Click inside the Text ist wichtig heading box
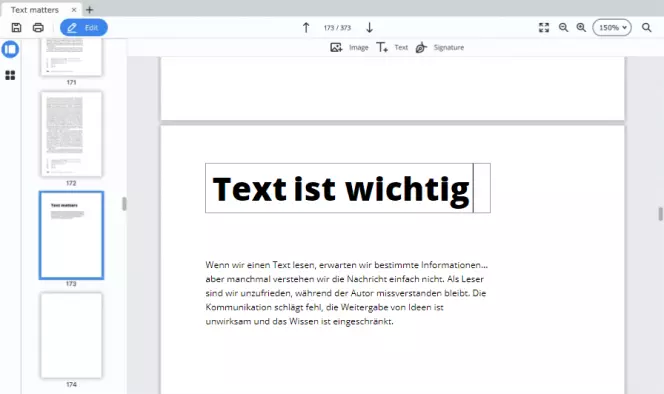The image size is (664, 394). point(348,188)
